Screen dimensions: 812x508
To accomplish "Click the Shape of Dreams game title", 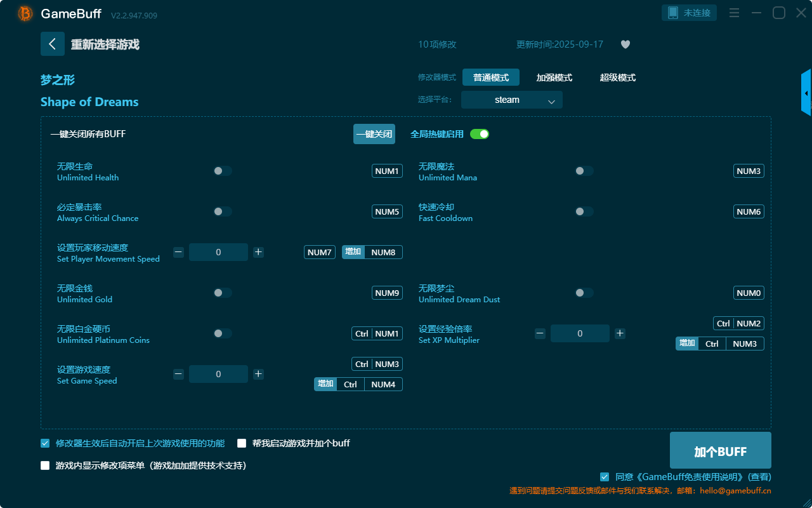I will point(89,102).
